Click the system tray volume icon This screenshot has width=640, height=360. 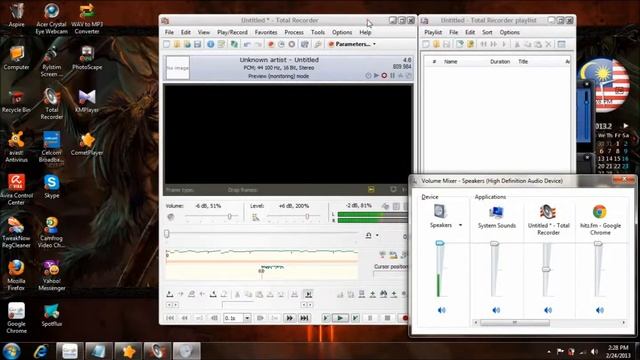[x=594, y=351]
